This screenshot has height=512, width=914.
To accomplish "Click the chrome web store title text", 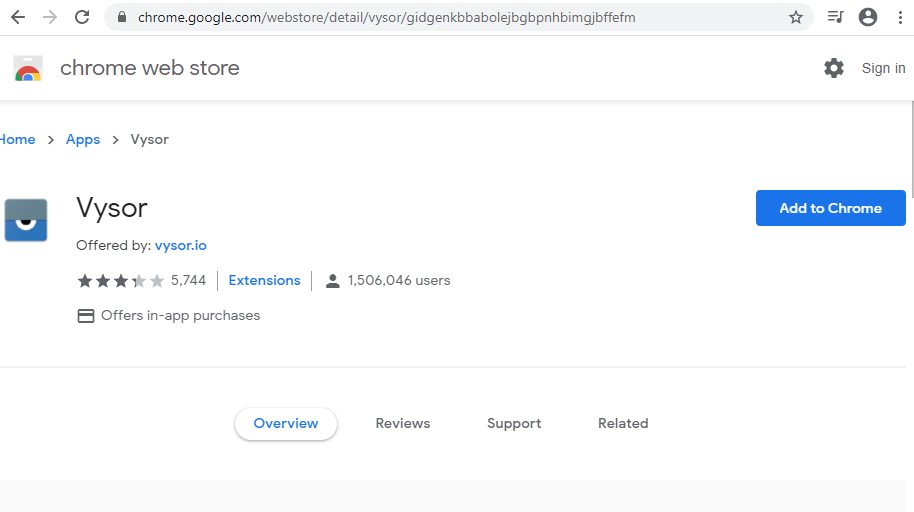I will 150,68.
